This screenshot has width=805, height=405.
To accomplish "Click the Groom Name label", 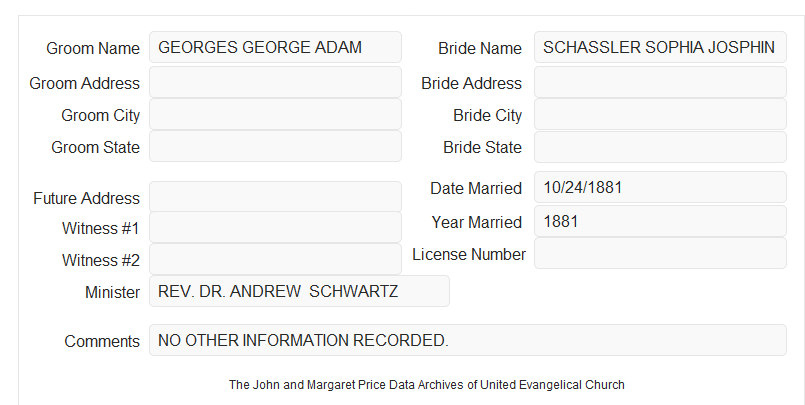I will (x=93, y=48).
